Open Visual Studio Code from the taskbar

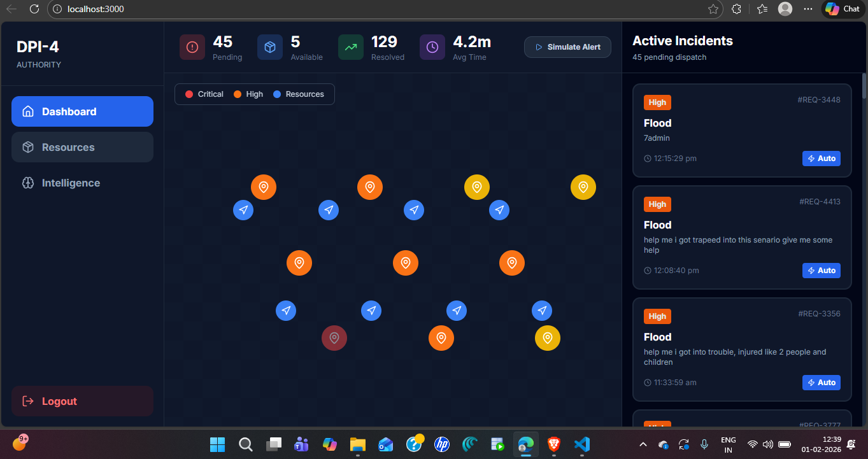(581, 444)
